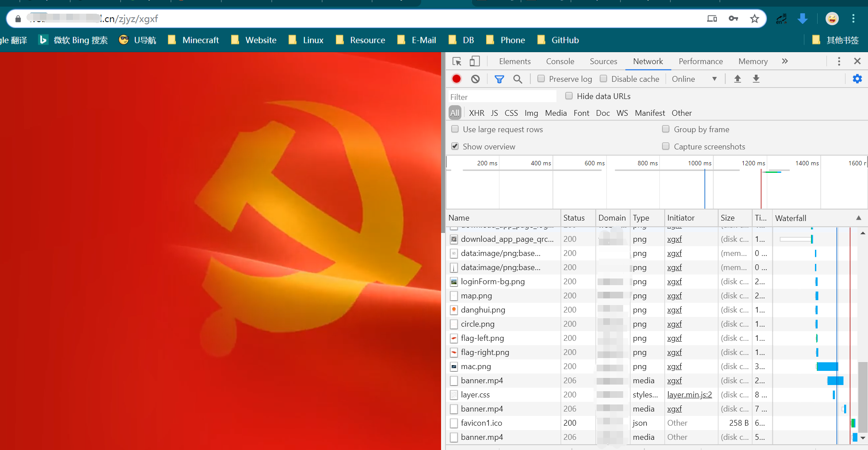The width and height of the screenshot is (868, 450).
Task: Select the layer.css request row
Action: [652, 395]
